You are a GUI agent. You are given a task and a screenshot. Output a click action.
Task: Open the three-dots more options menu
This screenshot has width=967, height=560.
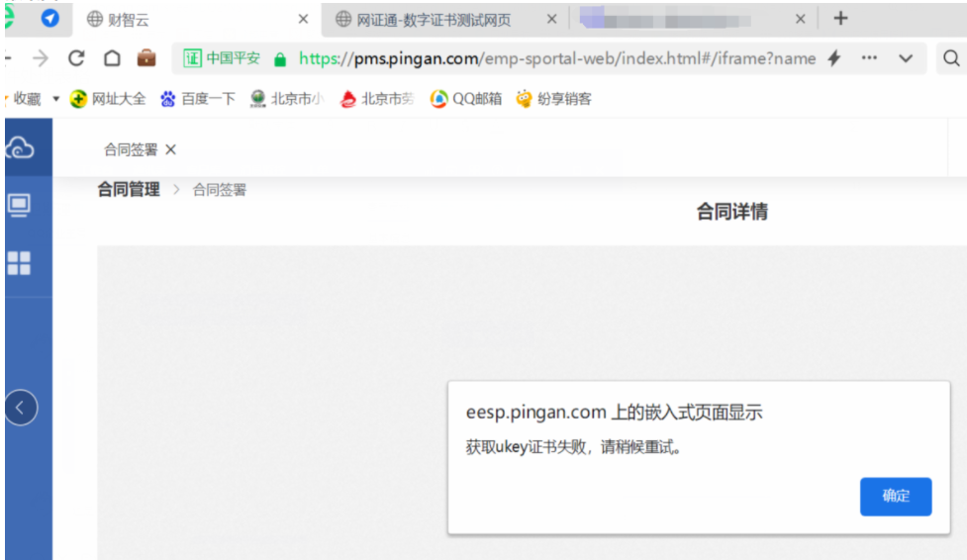point(869,58)
